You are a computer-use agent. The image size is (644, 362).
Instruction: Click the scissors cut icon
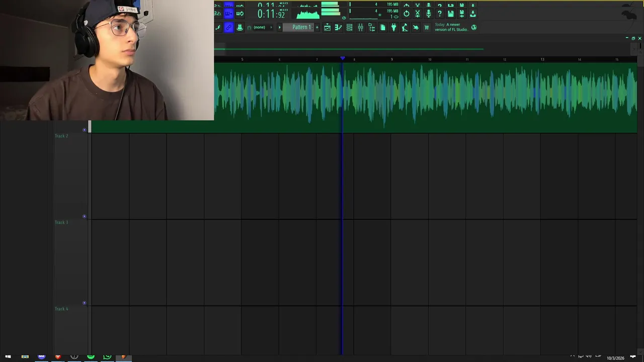418,14
